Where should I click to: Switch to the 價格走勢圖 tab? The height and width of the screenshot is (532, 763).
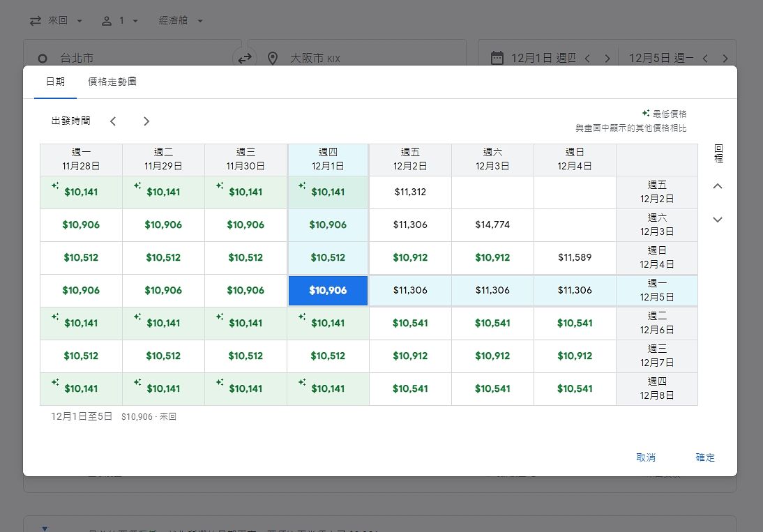coord(112,82)
